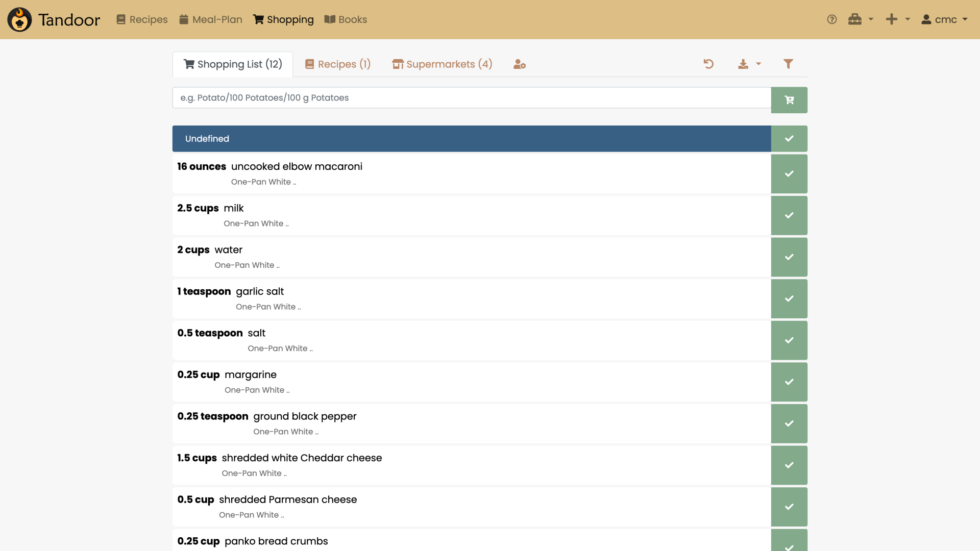The height and width of the screenshot is (551, 980).
Task: Expand the export download dropdown arrow
Action: [758, 64]
